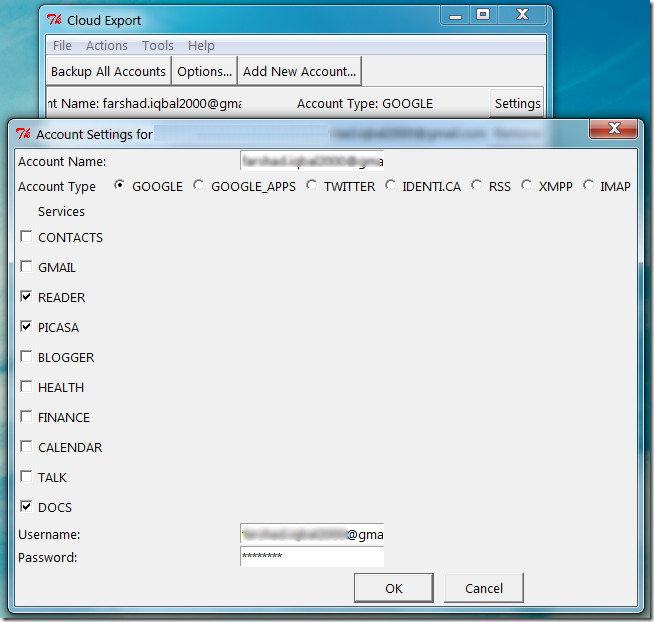Maximize the Cloud Export window
The image size is (654, 622).
(483, 15)
